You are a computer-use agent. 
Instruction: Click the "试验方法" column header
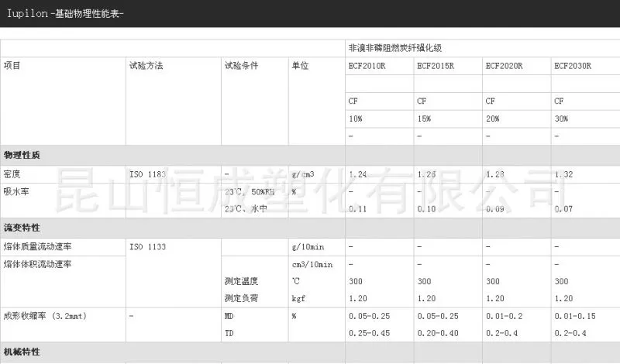coord(146,66)
